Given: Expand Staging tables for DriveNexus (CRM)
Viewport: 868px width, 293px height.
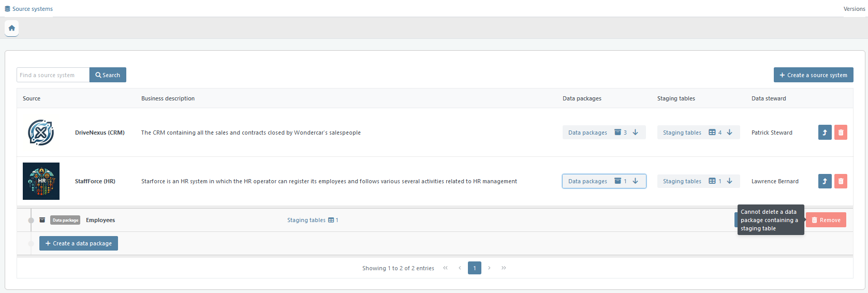Looking at the screenshot, I should [x=698, y=133].
